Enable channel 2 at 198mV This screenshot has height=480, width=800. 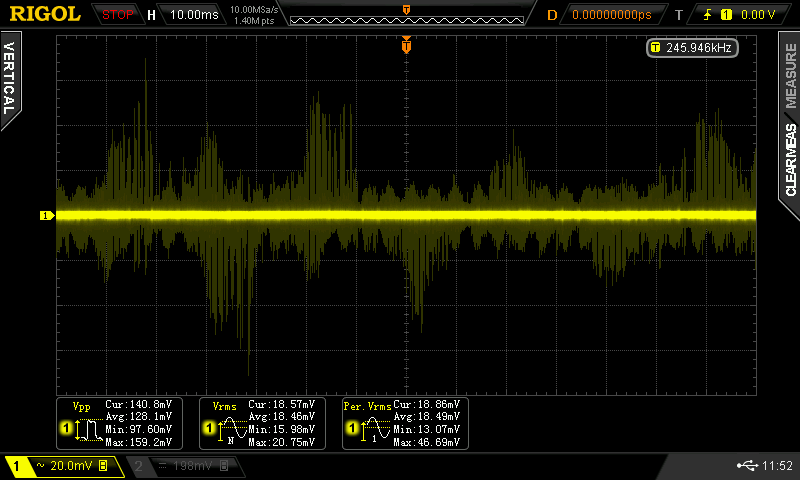pos(182,466)
